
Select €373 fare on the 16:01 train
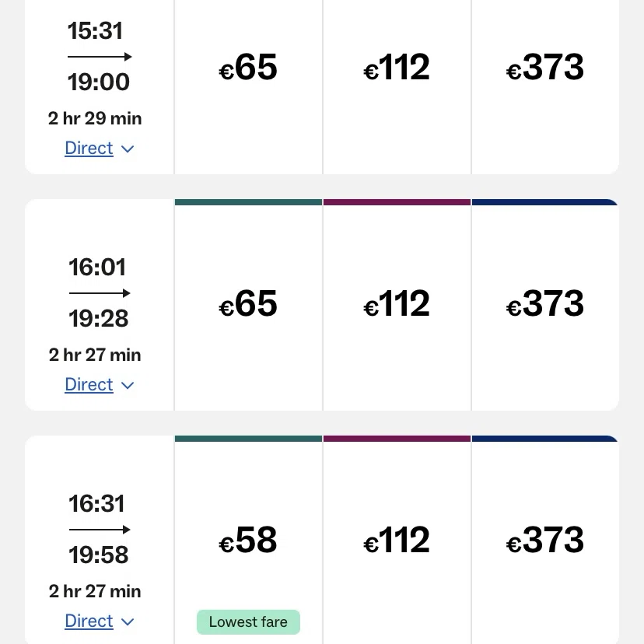coord(545,304)
